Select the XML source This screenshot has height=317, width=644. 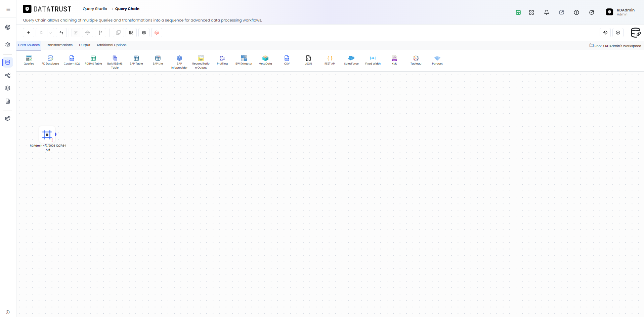pyautogui.click(x=394, y=60)
